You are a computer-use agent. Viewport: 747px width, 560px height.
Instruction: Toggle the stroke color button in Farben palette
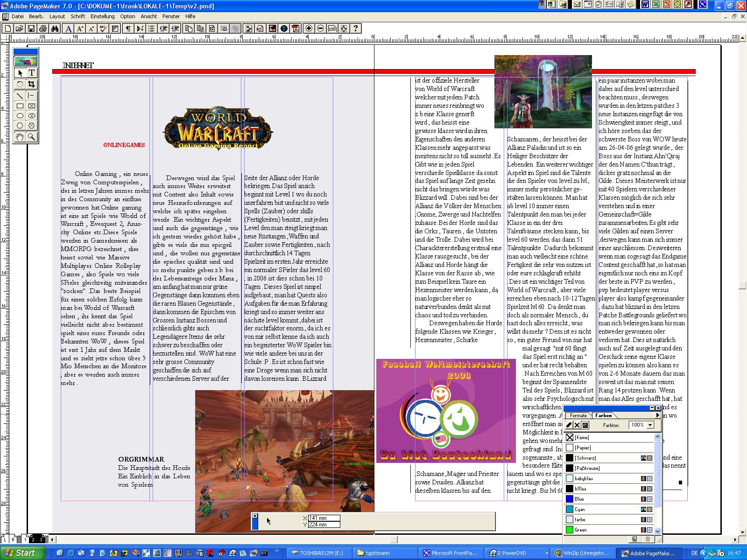(569, 425)
